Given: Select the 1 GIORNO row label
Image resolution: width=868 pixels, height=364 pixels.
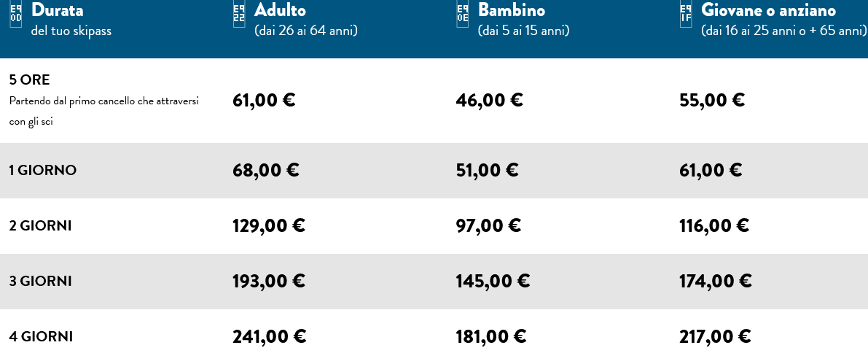Looking at the screenshot, I should pos(42,171).
